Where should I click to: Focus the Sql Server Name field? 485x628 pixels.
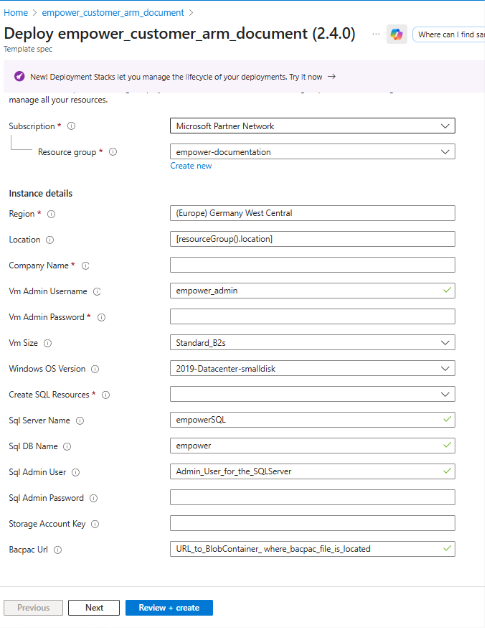312,420
